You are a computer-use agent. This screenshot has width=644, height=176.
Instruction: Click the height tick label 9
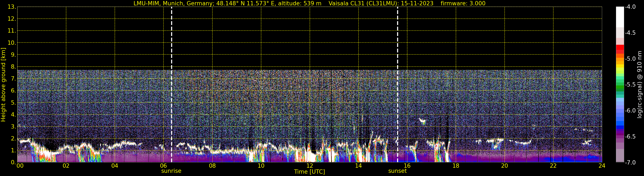[x=13, y=55]
